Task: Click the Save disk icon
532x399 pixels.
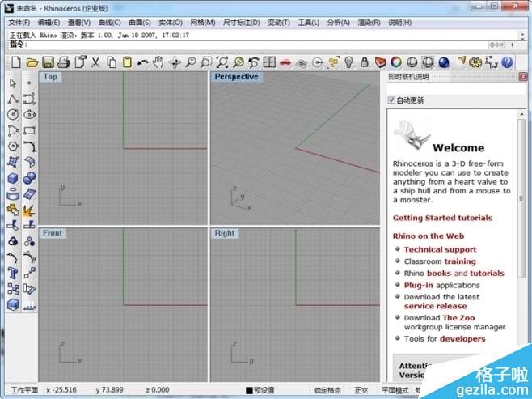Action: (48, 62)
